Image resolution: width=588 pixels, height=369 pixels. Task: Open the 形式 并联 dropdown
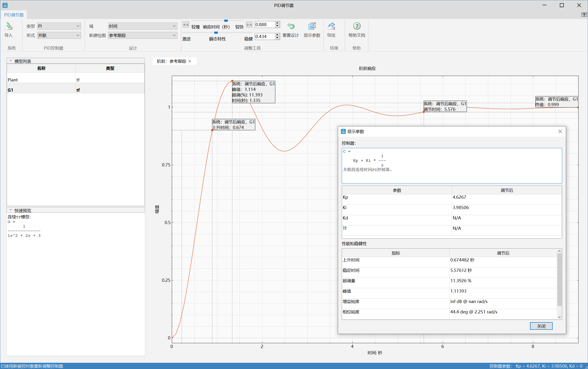coord(59,35)
